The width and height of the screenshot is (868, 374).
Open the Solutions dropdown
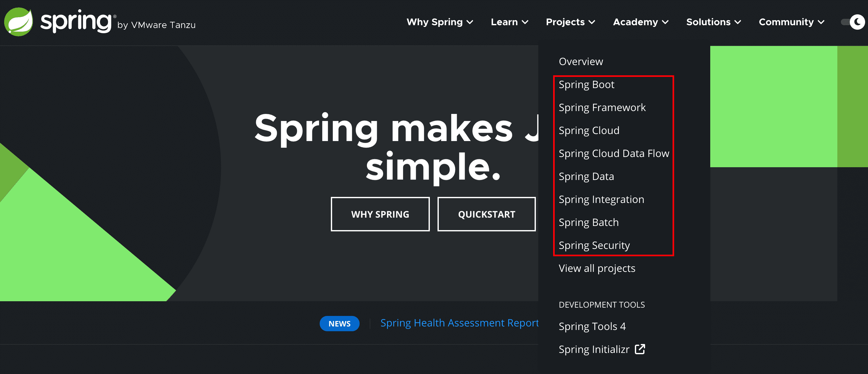point(714,22)
